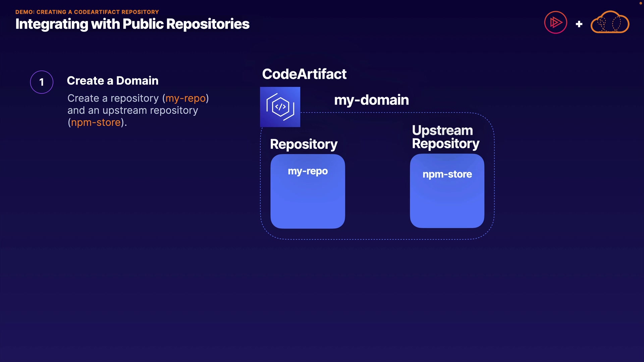Click the Create a Domain heading

[x=112, y=81]
